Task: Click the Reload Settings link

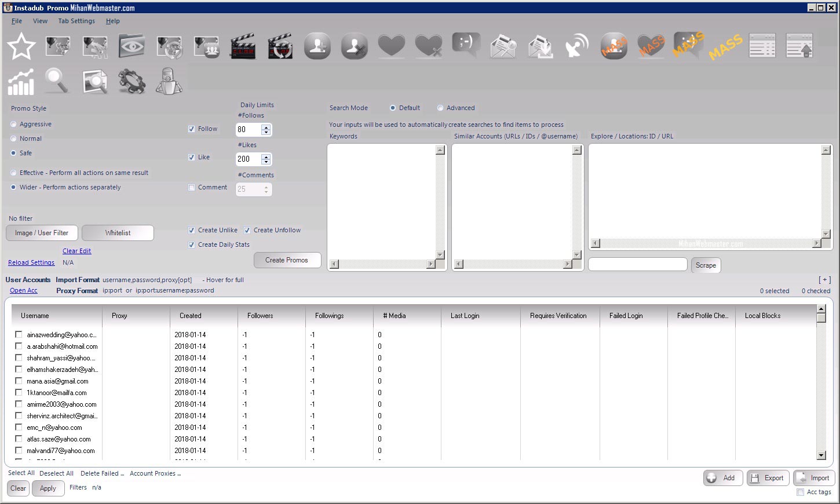Action: (x=31, y=262)
